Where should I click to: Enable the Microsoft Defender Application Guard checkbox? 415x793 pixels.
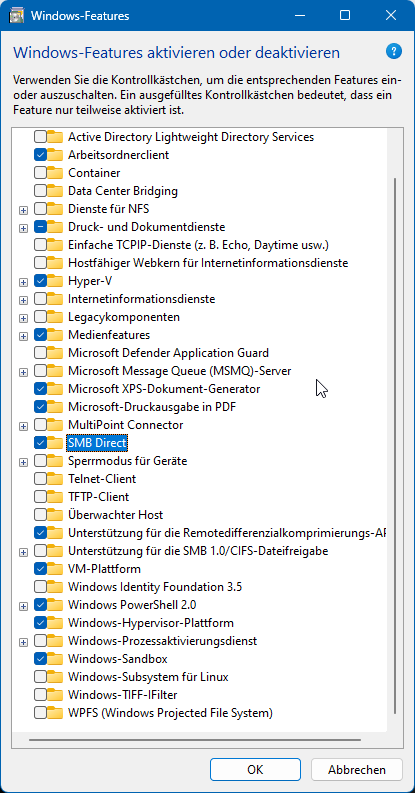tap(40, 353)
